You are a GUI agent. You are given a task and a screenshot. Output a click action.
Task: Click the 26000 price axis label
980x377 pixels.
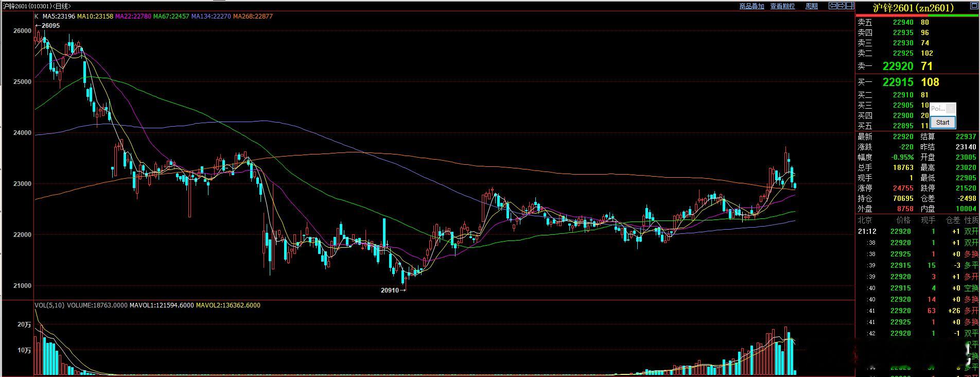coord(22,31)
